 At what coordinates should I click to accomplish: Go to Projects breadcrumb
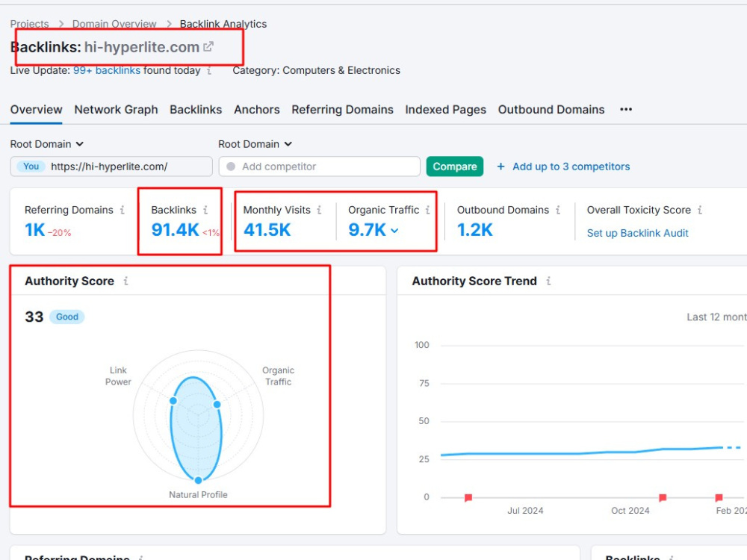[30, 24]
